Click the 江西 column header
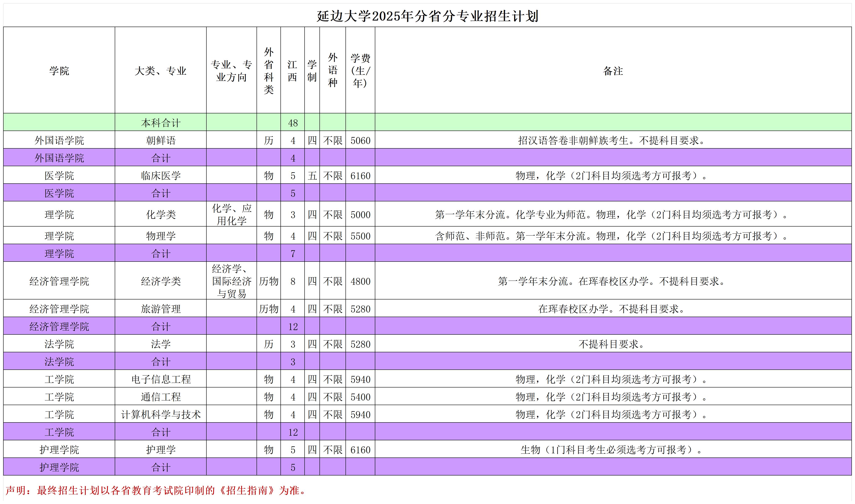 pos(292,70)
